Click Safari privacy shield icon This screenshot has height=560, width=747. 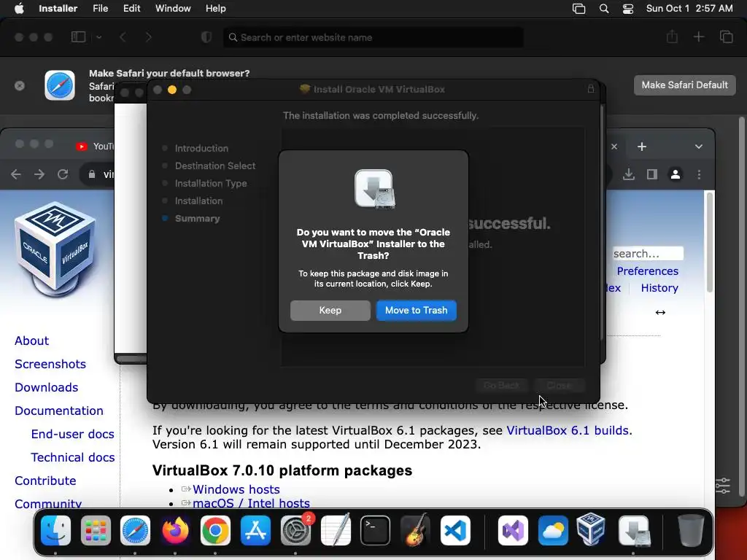(x=206, y=37)
